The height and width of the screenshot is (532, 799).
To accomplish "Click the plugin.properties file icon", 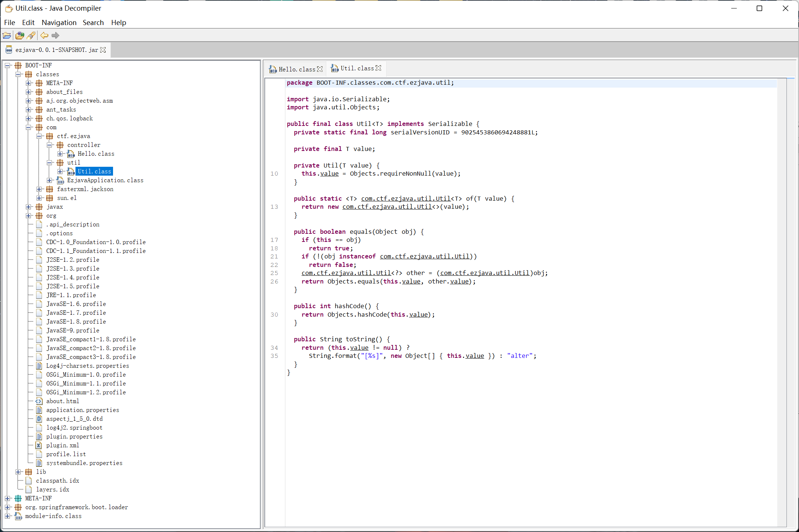I will pyautogui.click(x=39, y=437).
